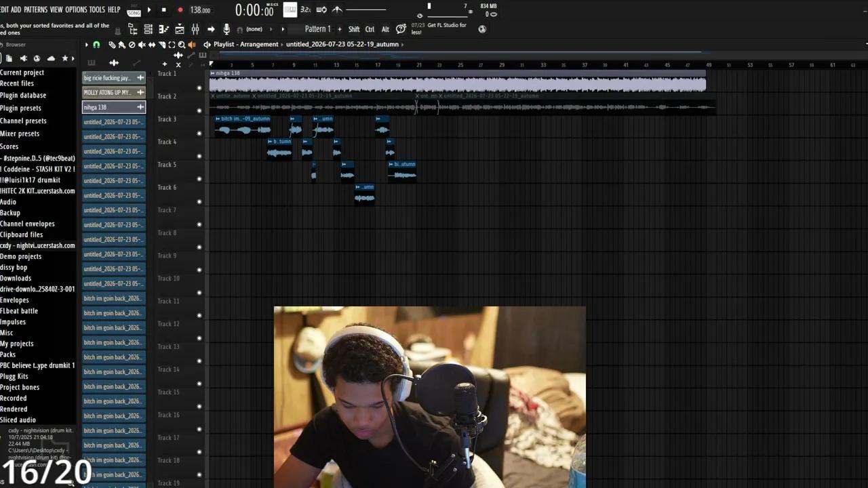
Task: Open the piano roll toolbar icon
Action: click(163, 29)
